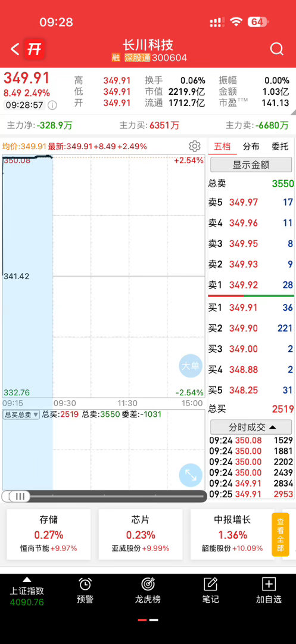296x644 pixels.
Task: Tap 查看全部 yellow button
Action: [281, 534]
